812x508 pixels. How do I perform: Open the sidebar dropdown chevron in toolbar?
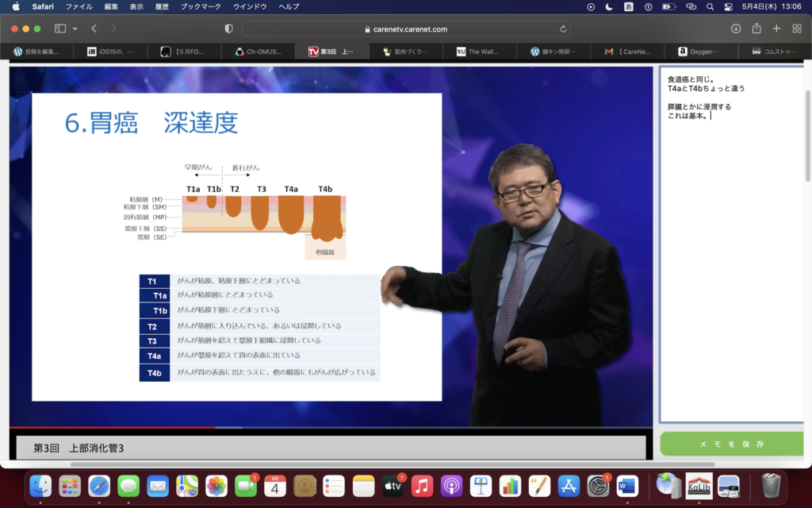pyautogui.click(x=75, y=29)
